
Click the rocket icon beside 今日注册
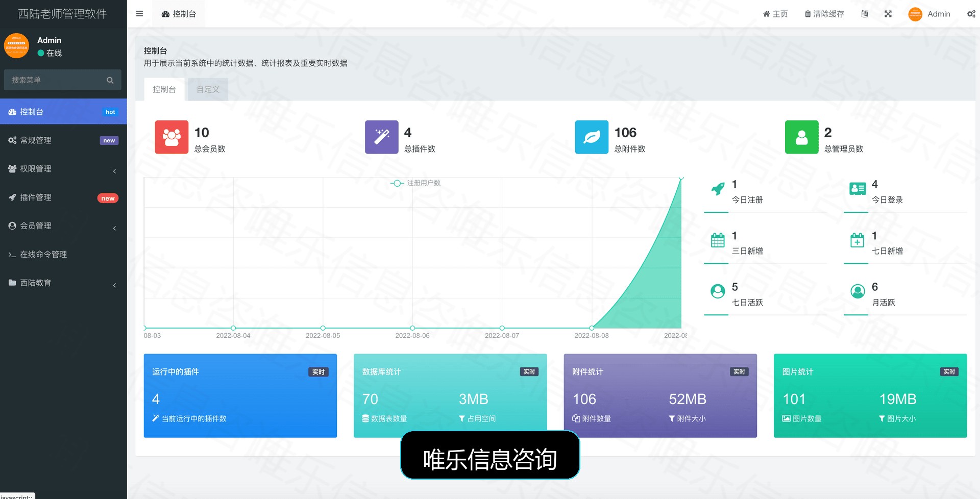[x=718, y=189]
